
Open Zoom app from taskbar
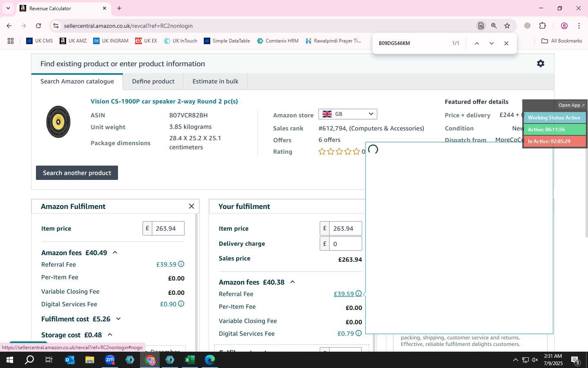pos(110,360)
